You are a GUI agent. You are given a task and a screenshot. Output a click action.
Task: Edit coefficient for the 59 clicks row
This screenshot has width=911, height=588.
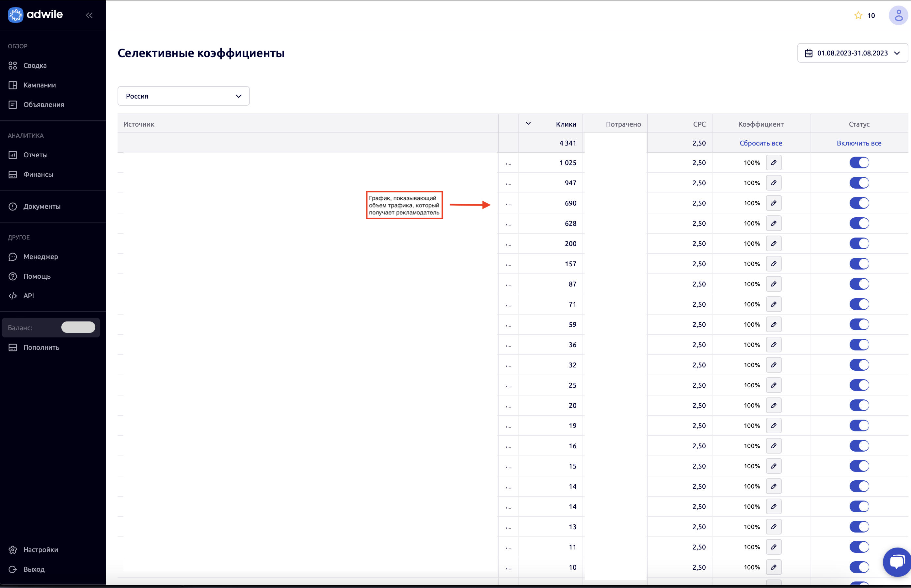[x=774, y=325]
